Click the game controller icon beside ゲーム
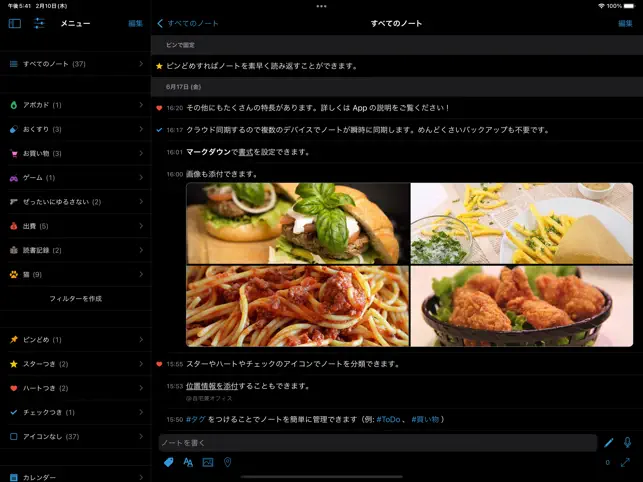 14,178
